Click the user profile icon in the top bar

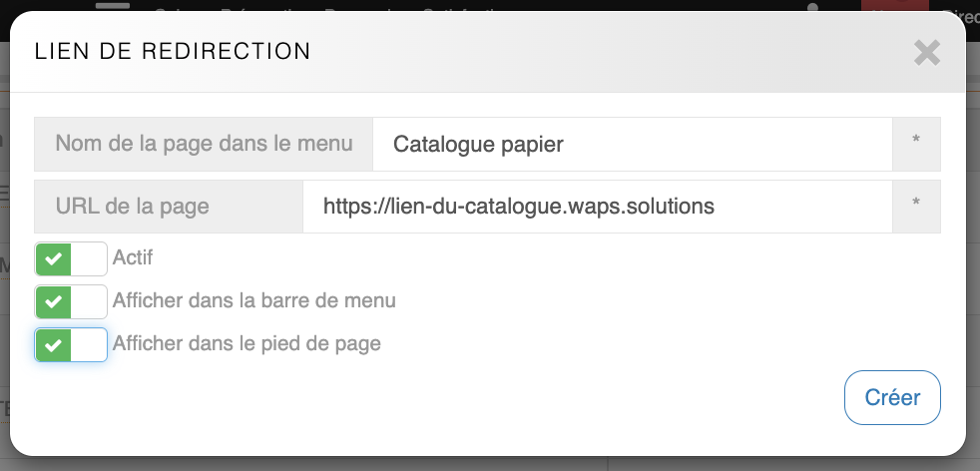813,6
